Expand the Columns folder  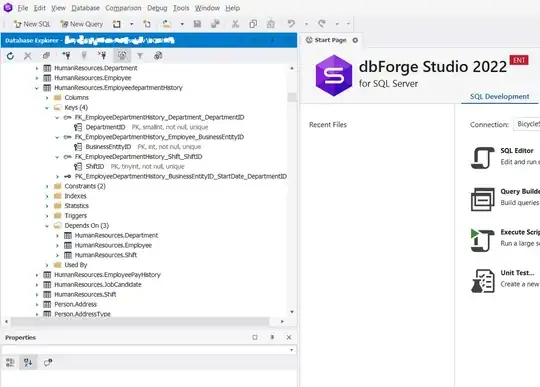click(x=47, y=98)
